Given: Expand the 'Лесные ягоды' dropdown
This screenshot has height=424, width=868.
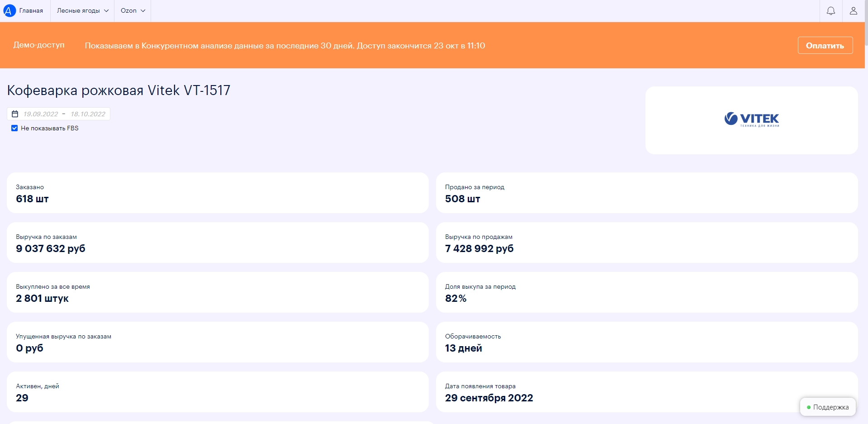Looking at the screenshot, I should [83, 11].
